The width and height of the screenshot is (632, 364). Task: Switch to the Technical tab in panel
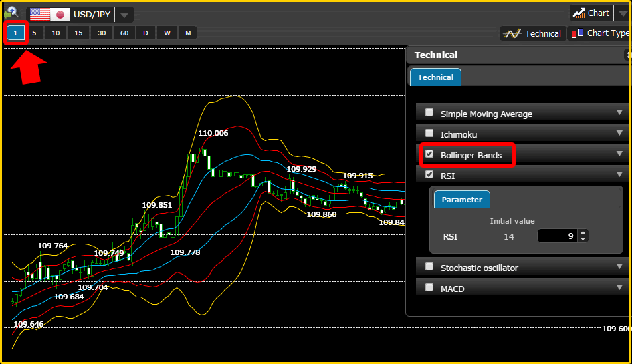[435, 77]
